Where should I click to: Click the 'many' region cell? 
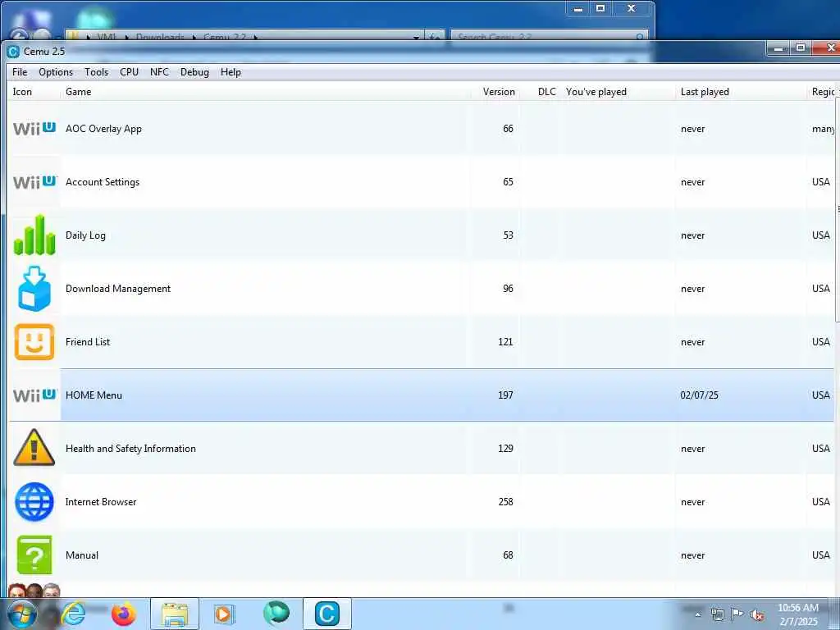point(824,129)
